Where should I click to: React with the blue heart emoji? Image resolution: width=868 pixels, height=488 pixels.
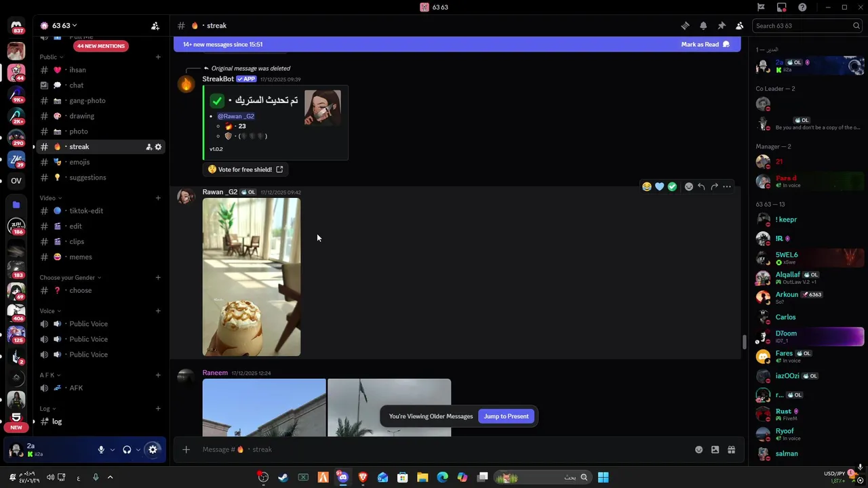pyautogui.click(x=659, y=186)
